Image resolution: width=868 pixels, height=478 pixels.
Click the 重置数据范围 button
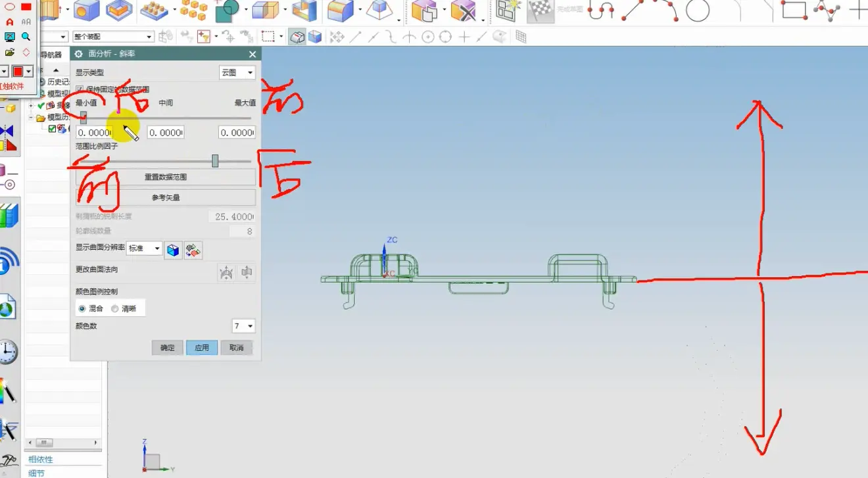[165, 177]
